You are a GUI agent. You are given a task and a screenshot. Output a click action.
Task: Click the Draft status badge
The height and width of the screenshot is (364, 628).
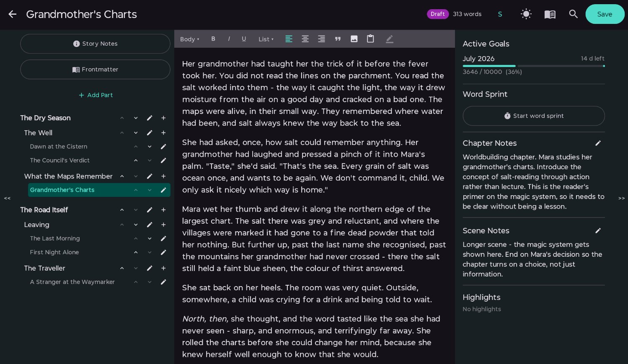tap(437, 14)
